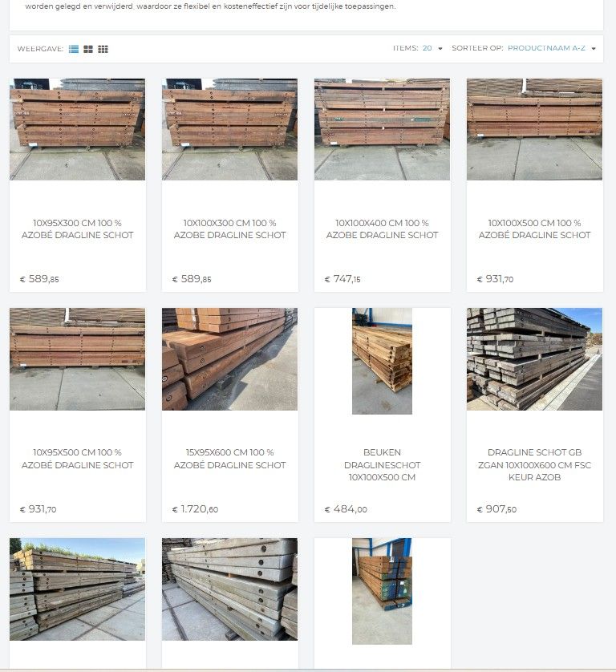This screenshot has width=616, height=672.
Task: Open 10X100X300 CM Azobé dragline schot link
Action: [229, 229]
